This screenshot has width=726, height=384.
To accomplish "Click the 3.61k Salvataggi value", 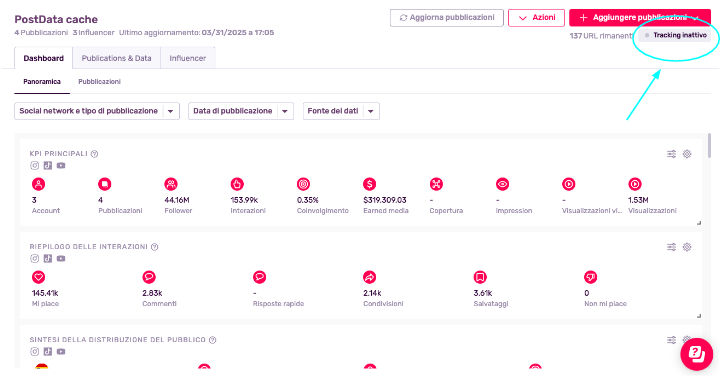I will [x=483, y=293].
